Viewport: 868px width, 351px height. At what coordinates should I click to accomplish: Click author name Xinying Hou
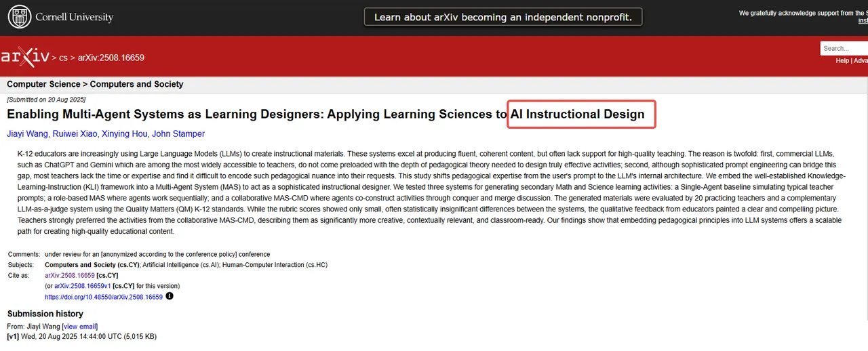tap(129, 133)
